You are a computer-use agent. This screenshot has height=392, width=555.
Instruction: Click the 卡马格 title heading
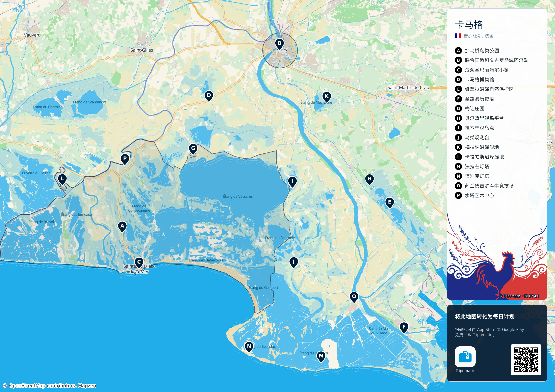tap(469, 25)
